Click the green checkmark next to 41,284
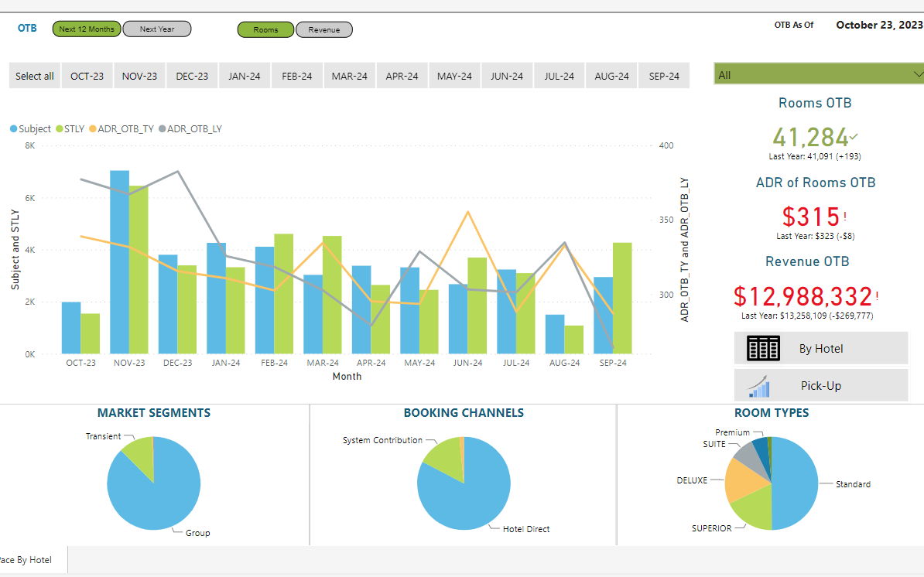The height and width of the screenshot is (577, 924). [854, 136]
